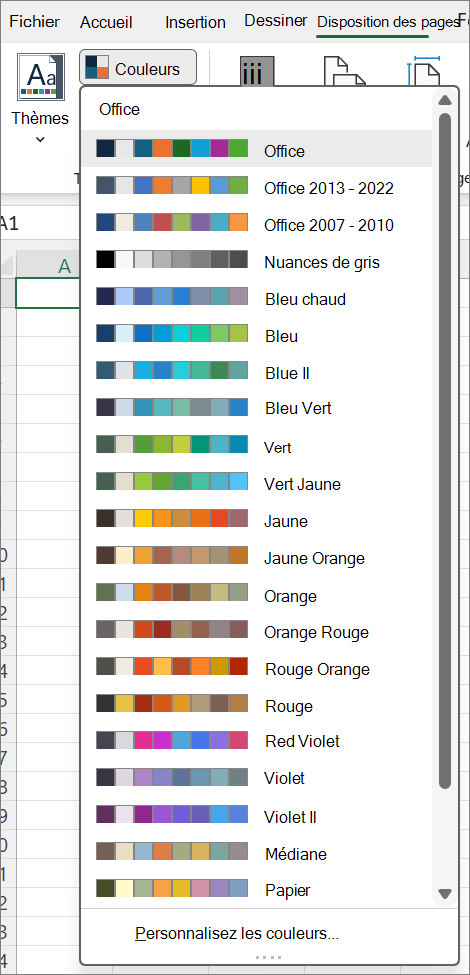
Task: Open the Dessiner ribbon tab
Action: (x=275, y=21)
